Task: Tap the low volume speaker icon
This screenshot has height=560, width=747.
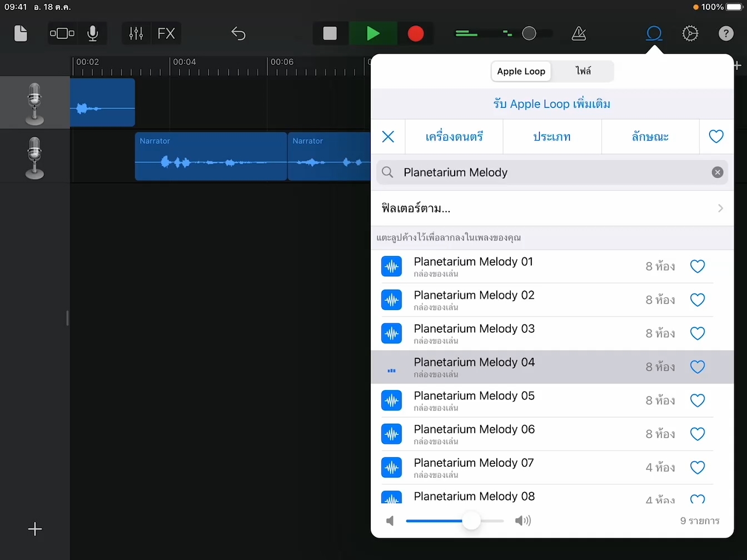Action: click(x=390, y=521)
